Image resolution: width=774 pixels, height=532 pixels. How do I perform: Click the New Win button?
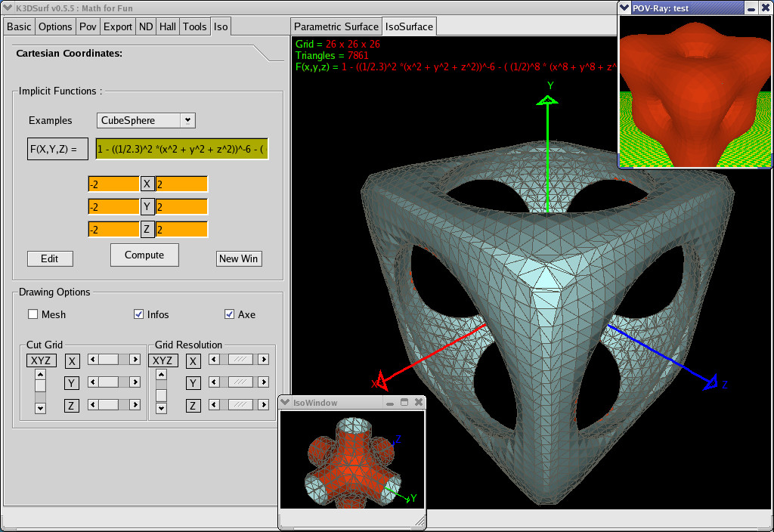click(x=238, y=258)
